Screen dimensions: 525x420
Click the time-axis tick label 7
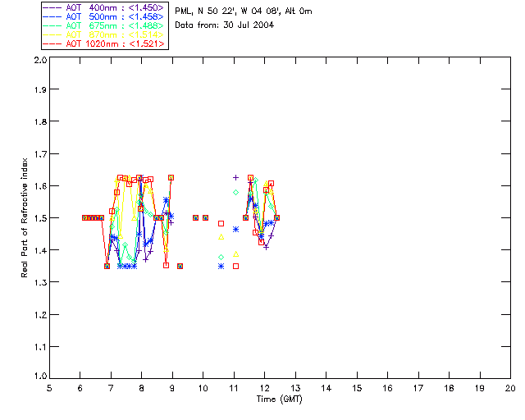point(111,388)
